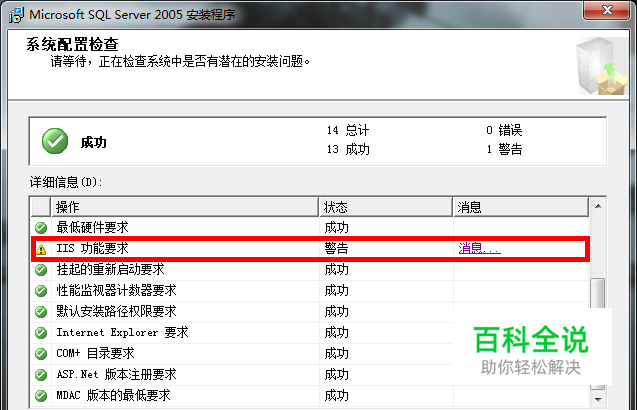Select the IIS 功能要求 row
The image size is (637, 410).
pyautogui.click(x=310, y=248)
